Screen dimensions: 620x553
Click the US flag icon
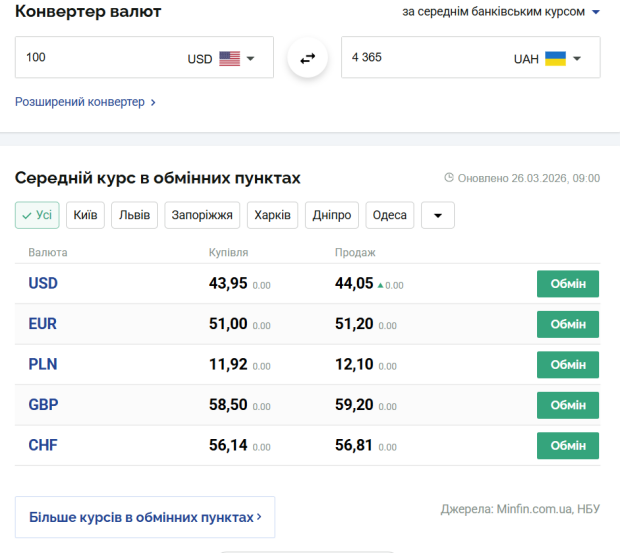tap(229, 59)
